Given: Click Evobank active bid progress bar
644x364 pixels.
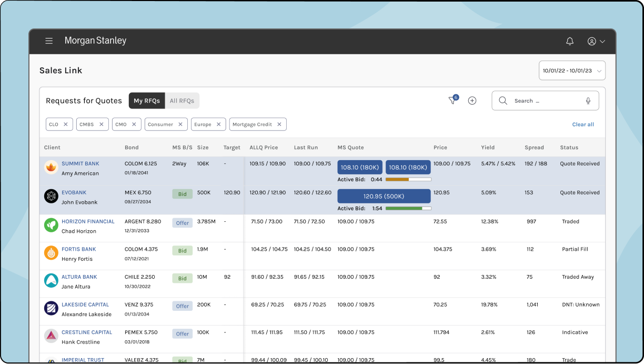Looking at the screenshot, I should click(408, 209).
